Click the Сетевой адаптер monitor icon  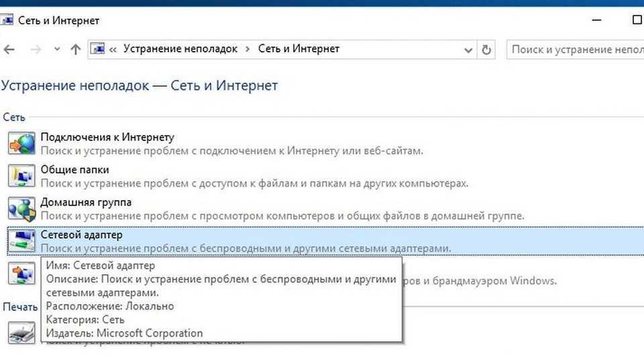pyautogui.click(x=21, y=240)
